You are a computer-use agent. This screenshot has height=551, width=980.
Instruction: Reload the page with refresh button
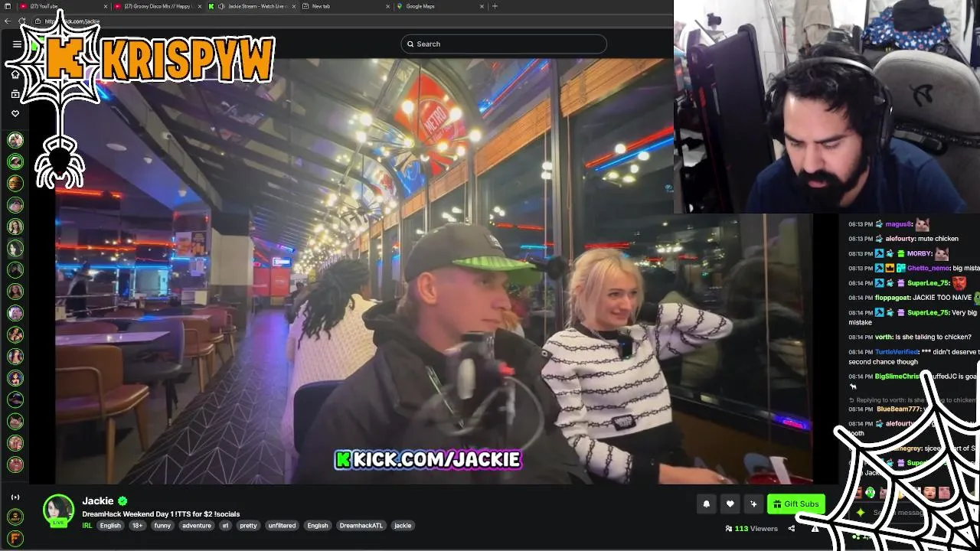[x=21, y=21]
